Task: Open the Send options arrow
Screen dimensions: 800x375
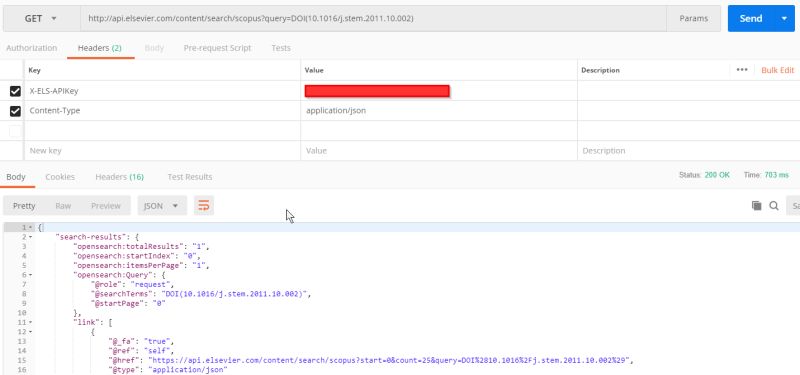Action: point(784,18)
